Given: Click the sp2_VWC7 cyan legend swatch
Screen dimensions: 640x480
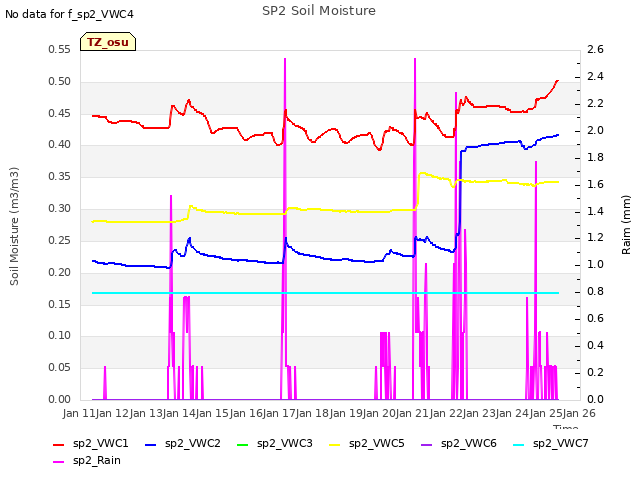Looking at the screenshot, I should (518, 444).
